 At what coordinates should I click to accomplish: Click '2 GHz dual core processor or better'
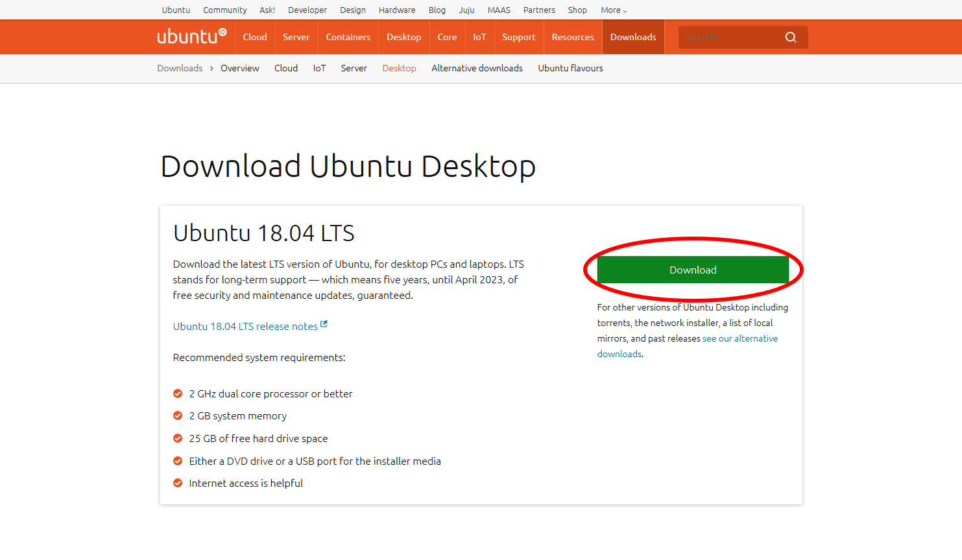click(x=271, y=393)
